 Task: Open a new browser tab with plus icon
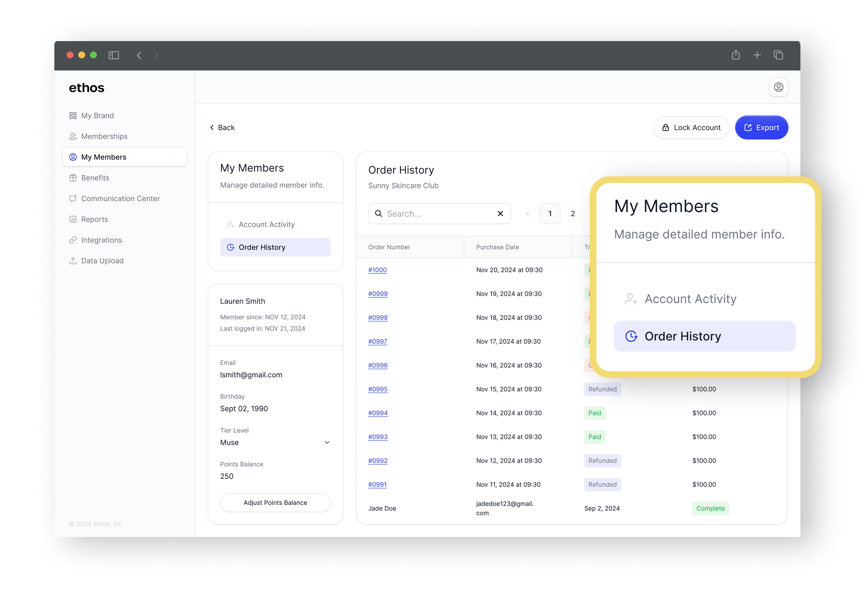(757, 55)
